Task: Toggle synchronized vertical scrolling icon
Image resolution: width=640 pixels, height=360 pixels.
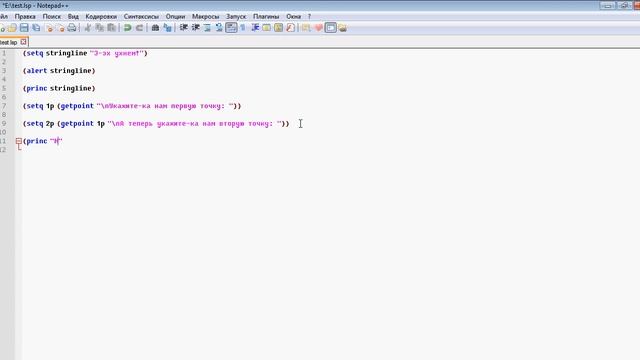Action: pos(207,28)
